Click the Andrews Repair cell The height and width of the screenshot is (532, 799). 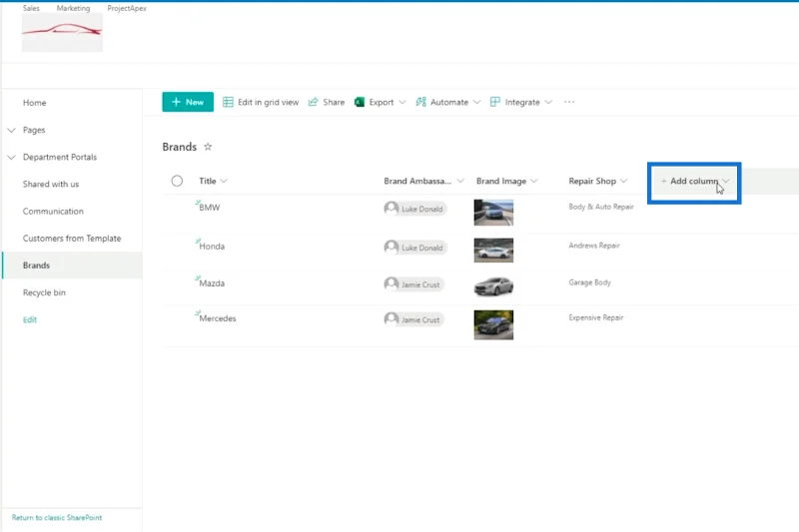click(x=594, y=246)
